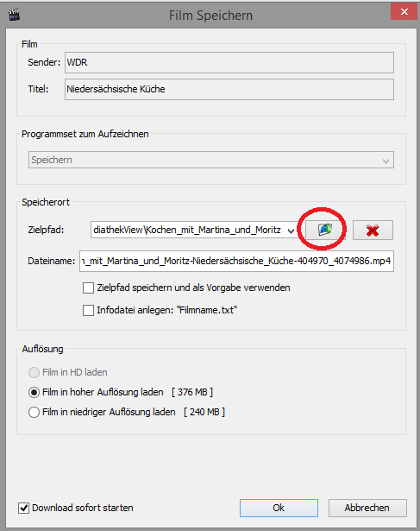Clear Zielpfad history with red X

(x=373, y=231)
